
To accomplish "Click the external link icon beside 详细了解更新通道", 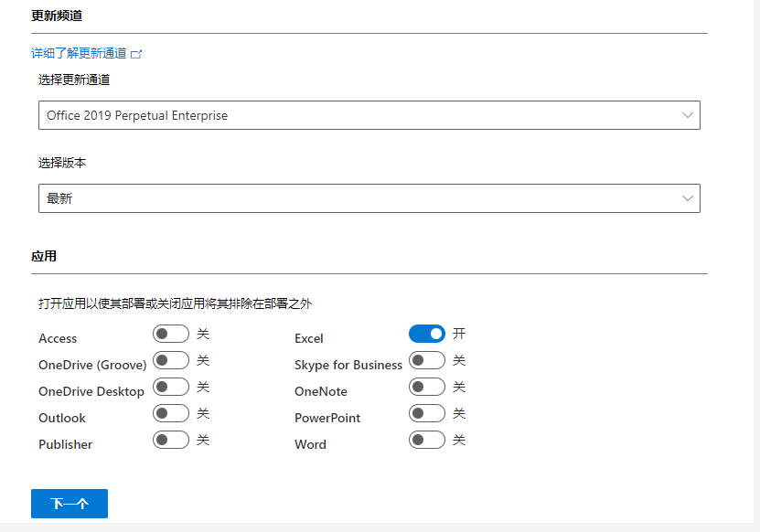I will (136, 54).
